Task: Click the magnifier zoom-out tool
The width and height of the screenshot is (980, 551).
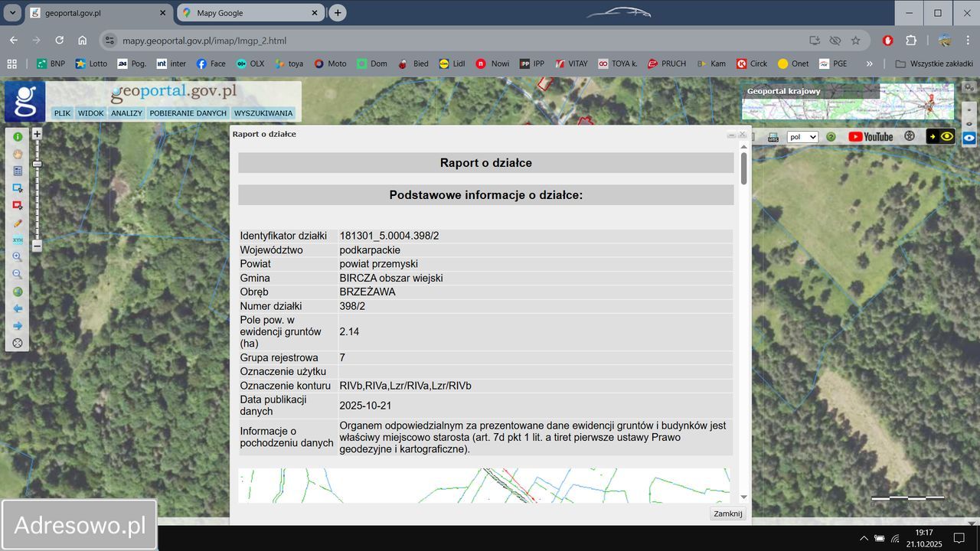Action: [18, 274]
